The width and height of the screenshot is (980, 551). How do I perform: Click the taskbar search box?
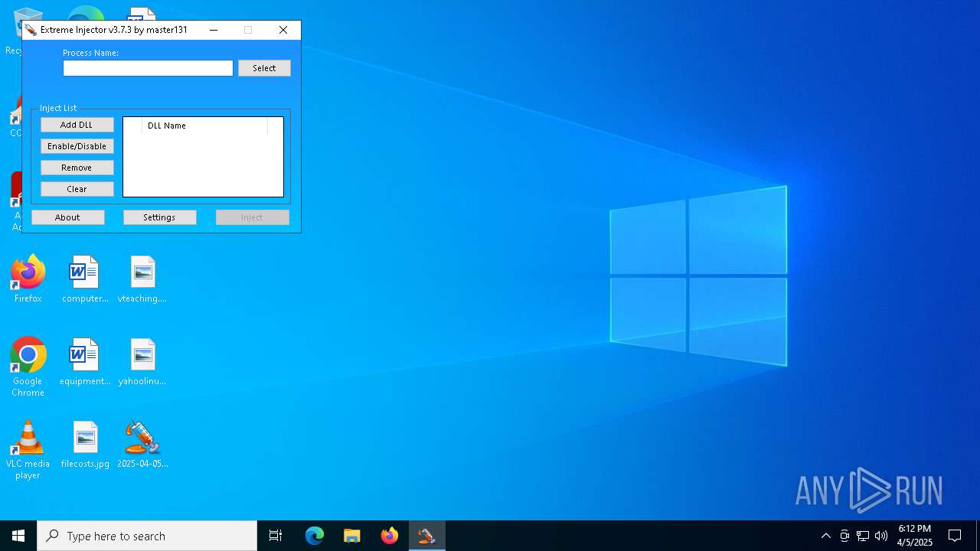point(147,536)
